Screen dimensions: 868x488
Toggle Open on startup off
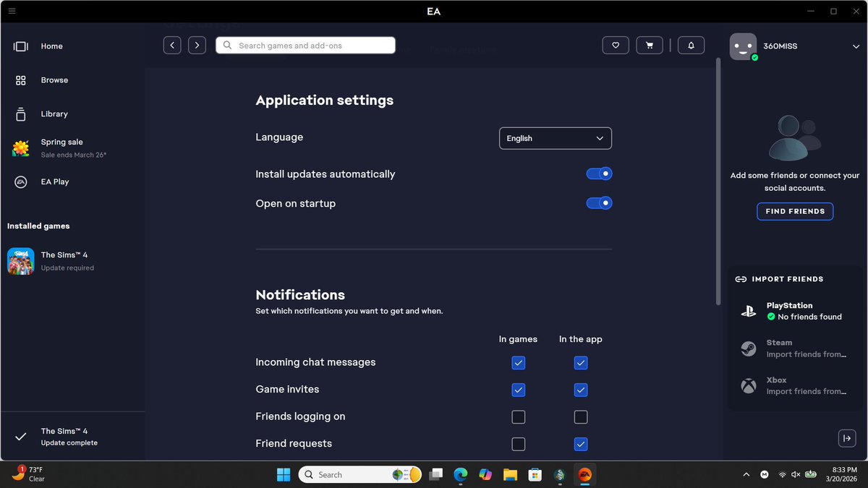click(x=600, y=203)
